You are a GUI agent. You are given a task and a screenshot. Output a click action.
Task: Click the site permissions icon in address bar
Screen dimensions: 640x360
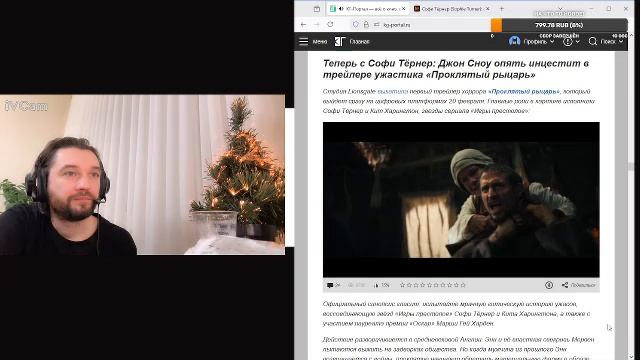[x=376, y=24]
